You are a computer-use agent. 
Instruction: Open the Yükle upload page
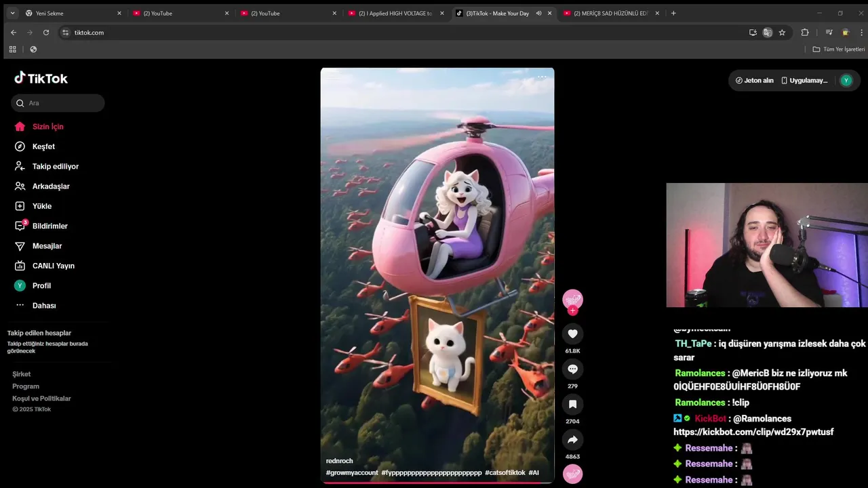(x=33, y=206)
